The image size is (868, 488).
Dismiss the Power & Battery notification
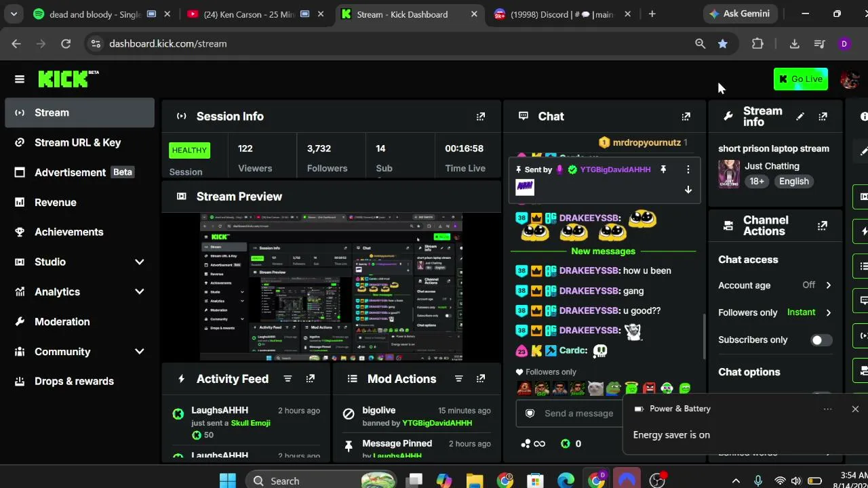pyautogui.click(x=855, y=409)
